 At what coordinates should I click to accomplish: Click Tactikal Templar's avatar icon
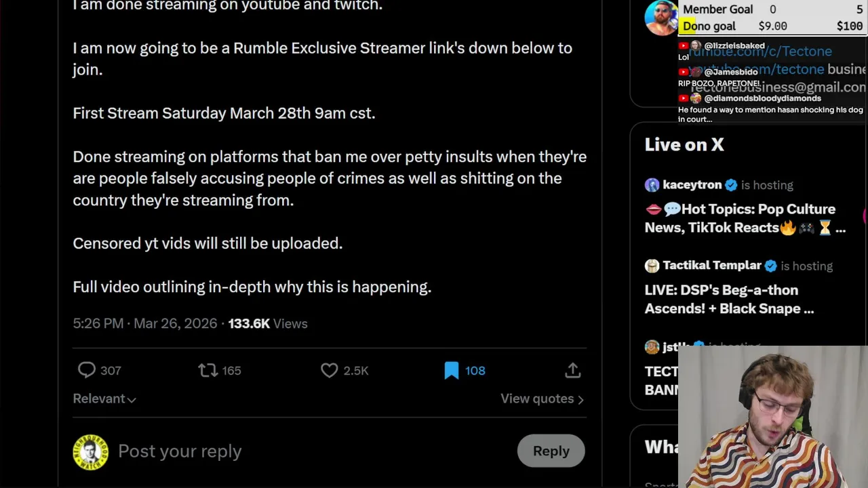click(652, 266)
